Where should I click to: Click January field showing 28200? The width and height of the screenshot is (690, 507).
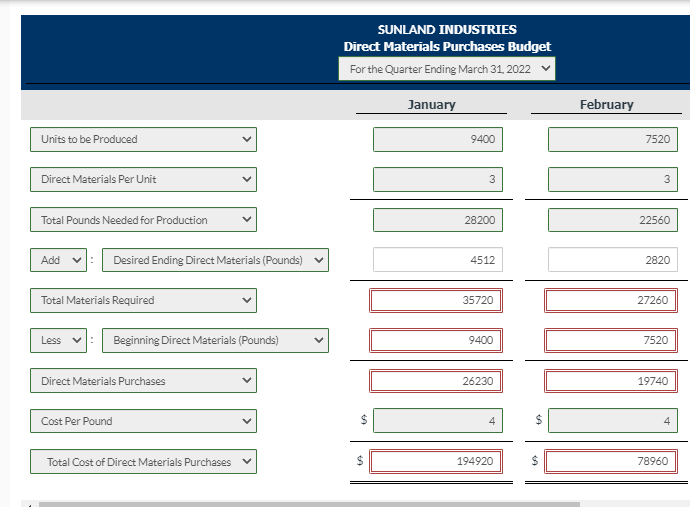click(x=438, y=220)
